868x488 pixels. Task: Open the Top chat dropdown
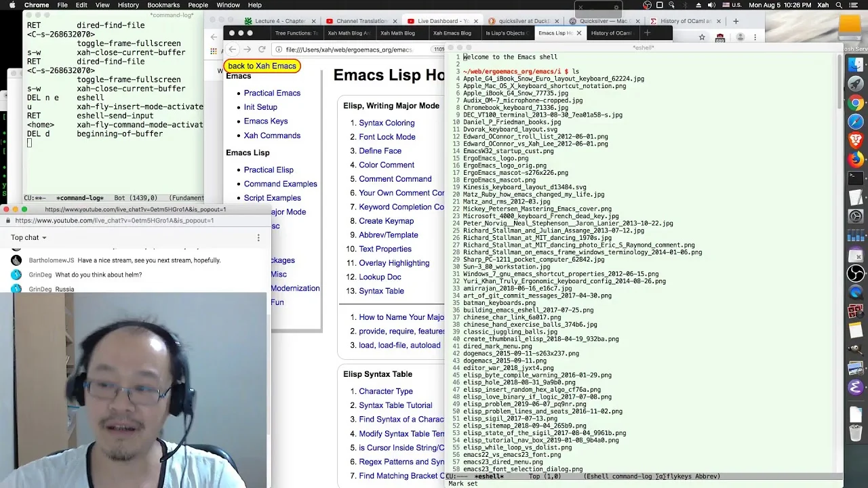[28, 238]
